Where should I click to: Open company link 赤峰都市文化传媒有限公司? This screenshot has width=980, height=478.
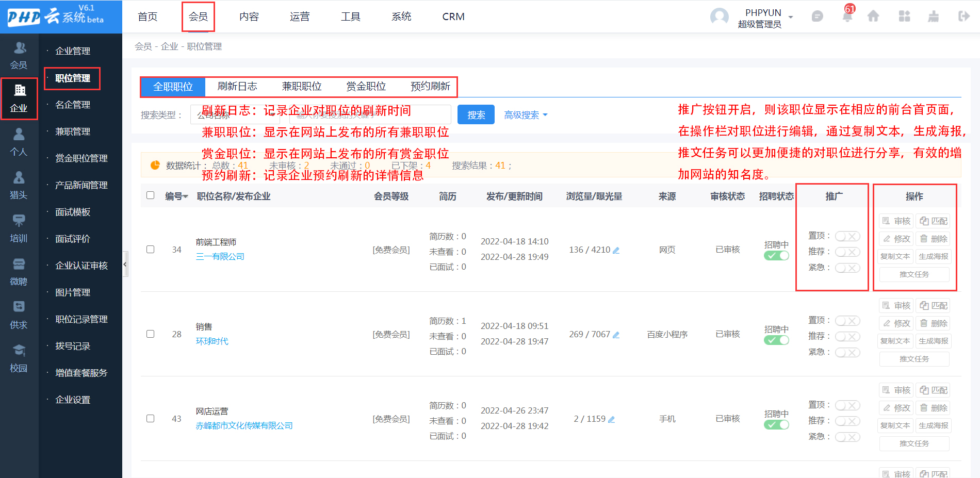click(244, 425)
